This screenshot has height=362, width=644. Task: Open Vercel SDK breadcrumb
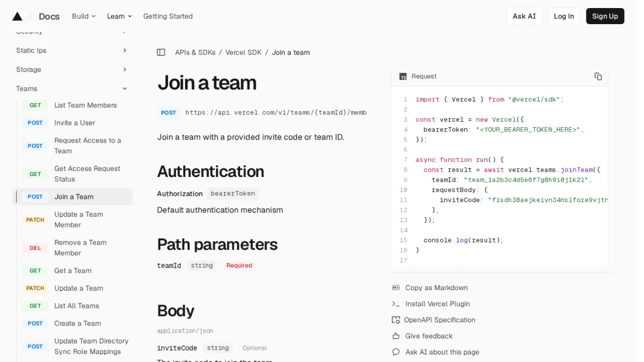pyautogui.click(x=243, y=53)
